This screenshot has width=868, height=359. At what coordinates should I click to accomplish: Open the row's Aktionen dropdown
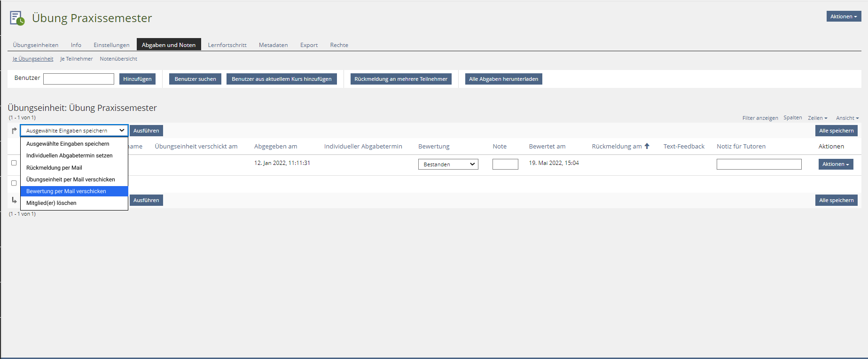tap(836, 164)
